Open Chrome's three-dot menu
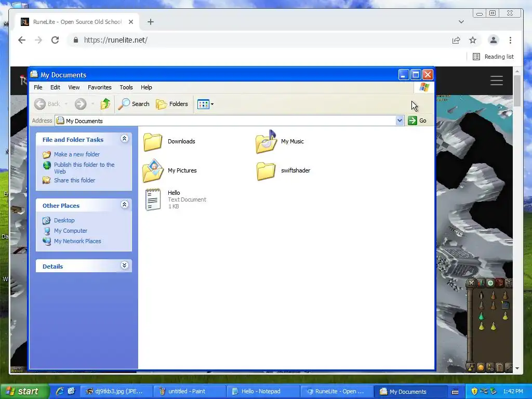Screen dimensions: 532x399 click(510, 40)
